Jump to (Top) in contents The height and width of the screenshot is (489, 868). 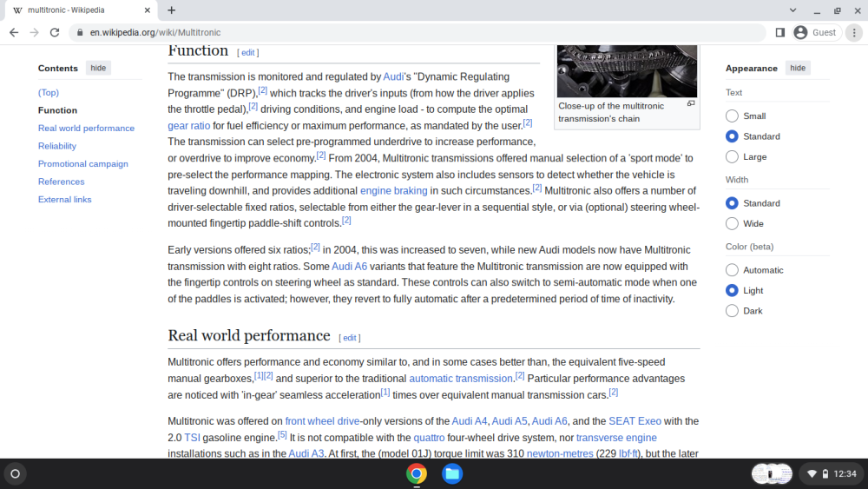48,92
